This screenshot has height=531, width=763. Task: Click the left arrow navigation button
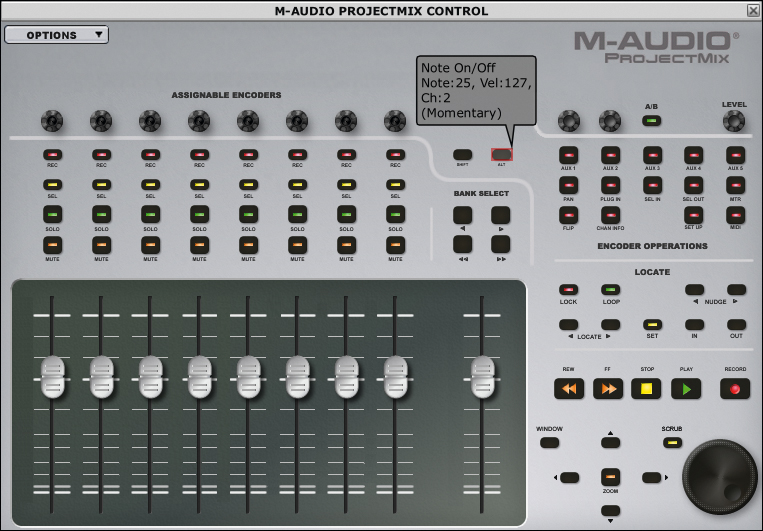(x=569, y=477)
